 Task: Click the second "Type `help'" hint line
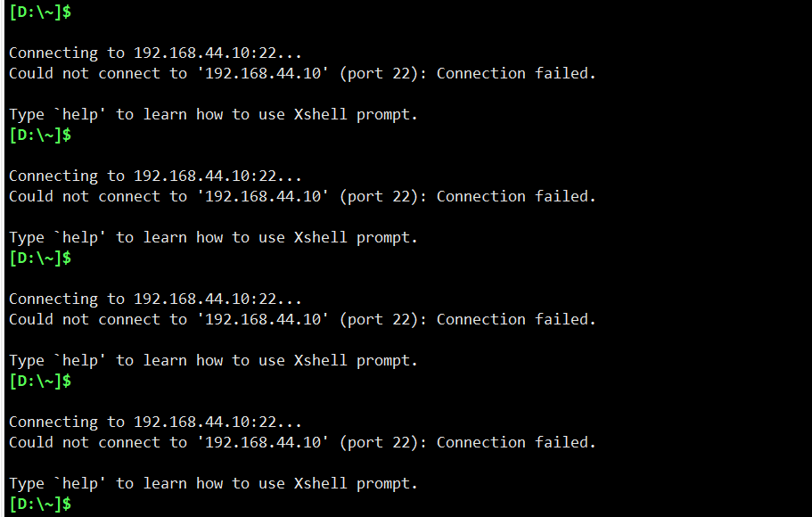213,237
